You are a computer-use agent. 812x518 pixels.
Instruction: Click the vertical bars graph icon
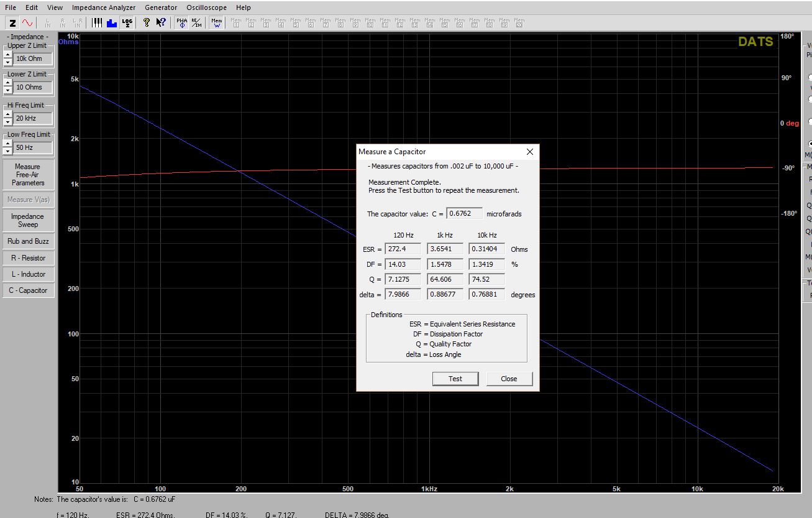pyautogui.click(x=97, y=22)
